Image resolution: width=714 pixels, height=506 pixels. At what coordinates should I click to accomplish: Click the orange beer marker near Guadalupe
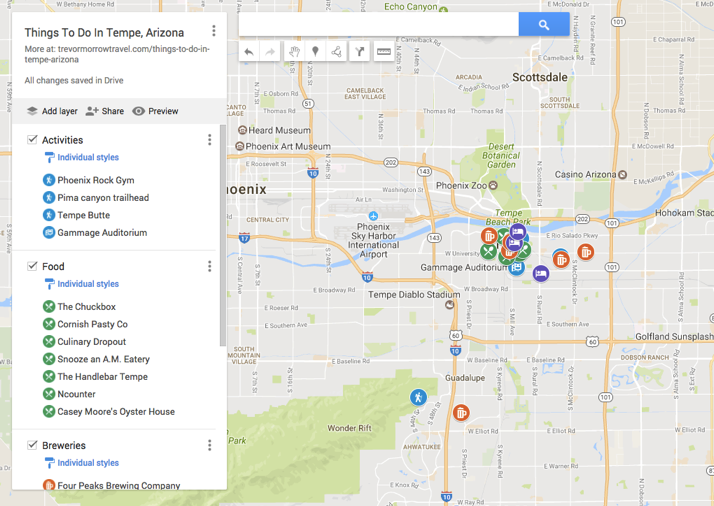pos(461,413)
